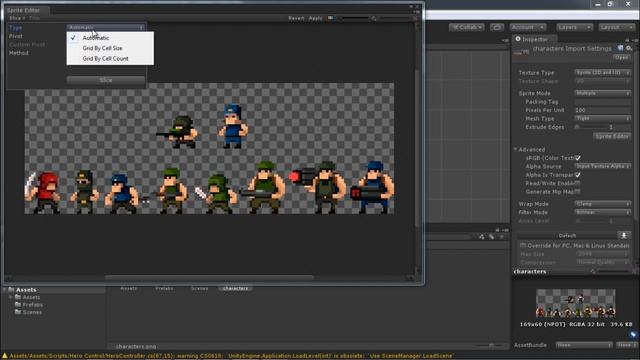Select the Default platform tab
The image size is (640, 360).
pyautogui.click(x=567, y=236)
